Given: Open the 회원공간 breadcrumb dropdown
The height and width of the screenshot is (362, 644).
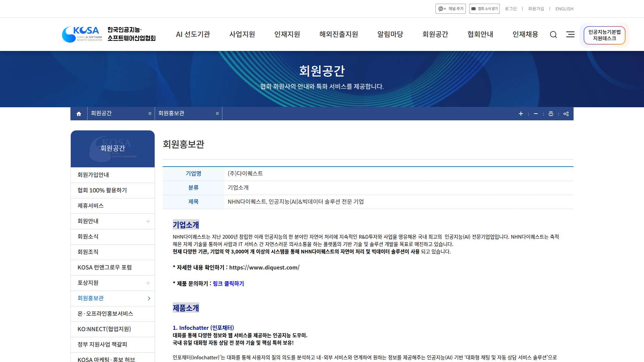Looking at the screenshot, I should (x=121, y=114).
